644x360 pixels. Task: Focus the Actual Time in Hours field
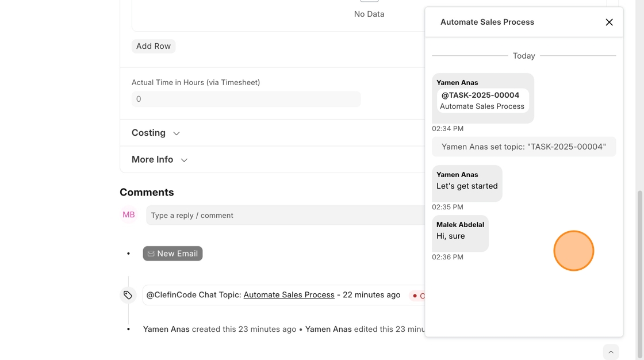click(x=246, y=99)
